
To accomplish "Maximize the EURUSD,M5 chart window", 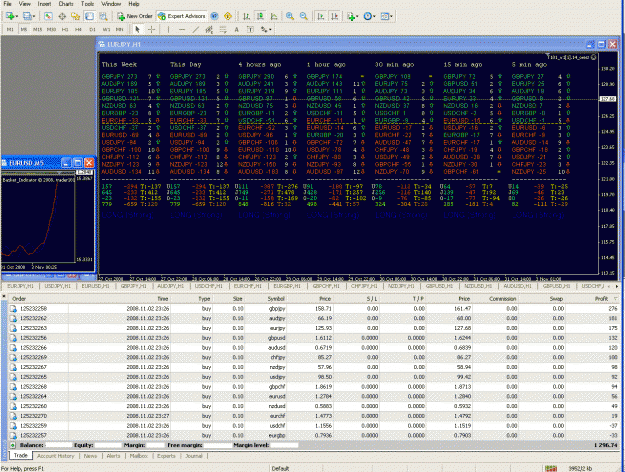I will pyautogui.click(x=78, y=162).
